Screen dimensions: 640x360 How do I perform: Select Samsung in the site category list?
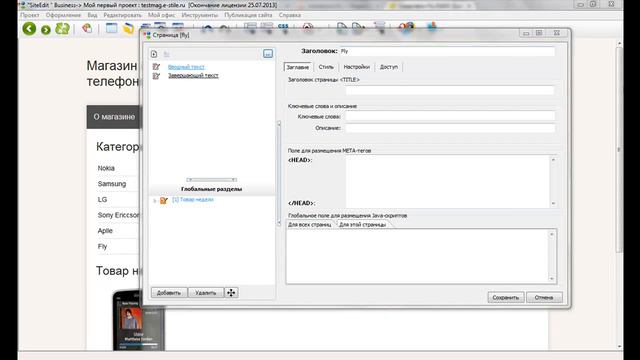click(x=112, y=184)
